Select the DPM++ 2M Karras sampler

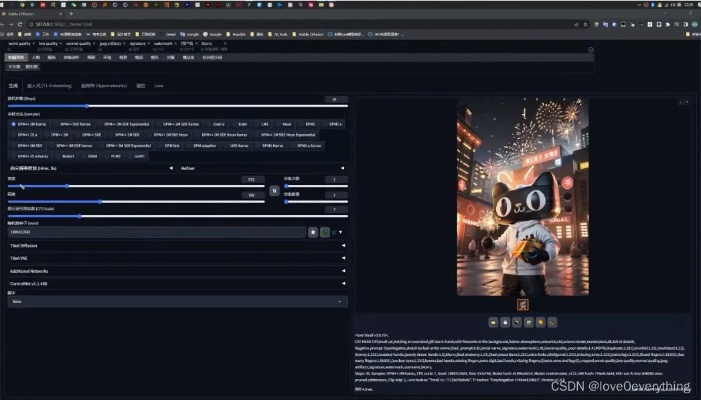point(29,124)
